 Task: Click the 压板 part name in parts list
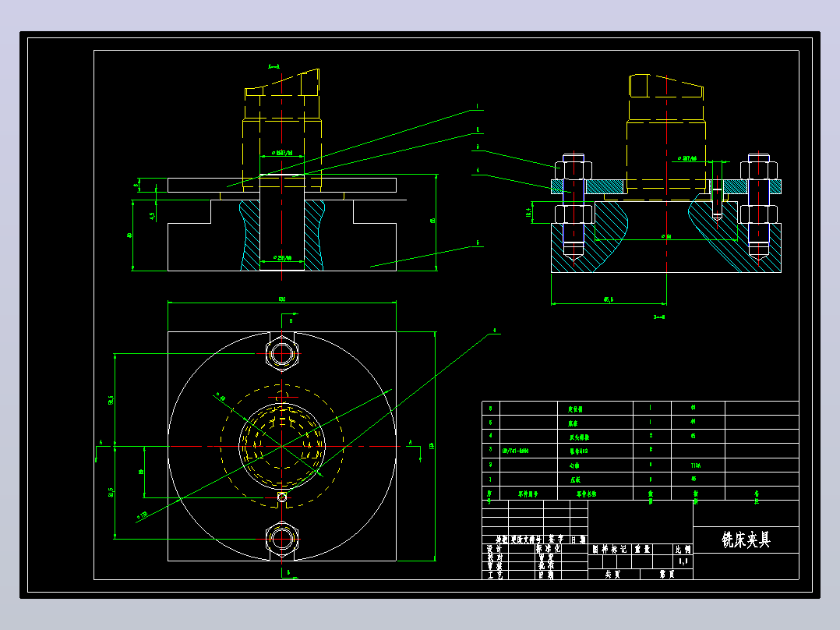(x=575, y=480)
